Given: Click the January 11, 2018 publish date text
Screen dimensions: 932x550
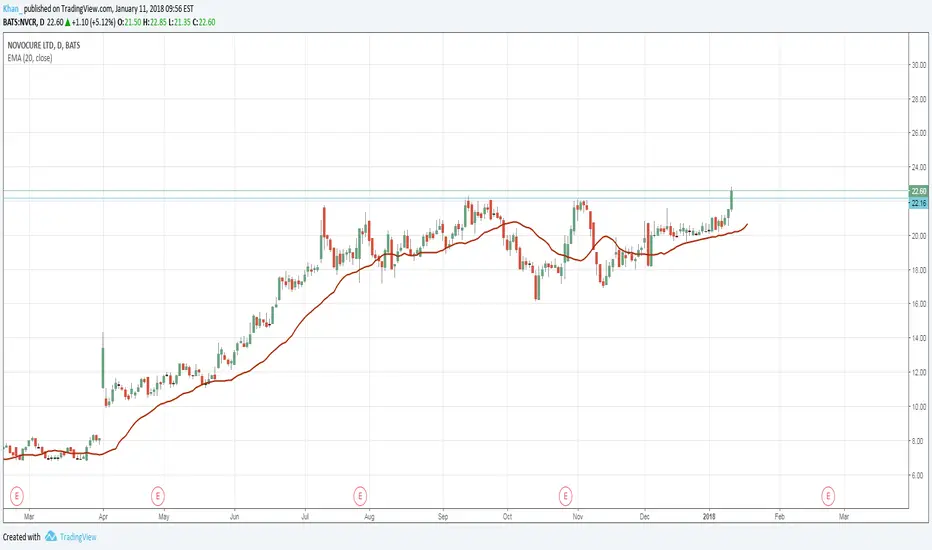Looking at the screenshot, I should pyautogui.click(x=140, y=9).
